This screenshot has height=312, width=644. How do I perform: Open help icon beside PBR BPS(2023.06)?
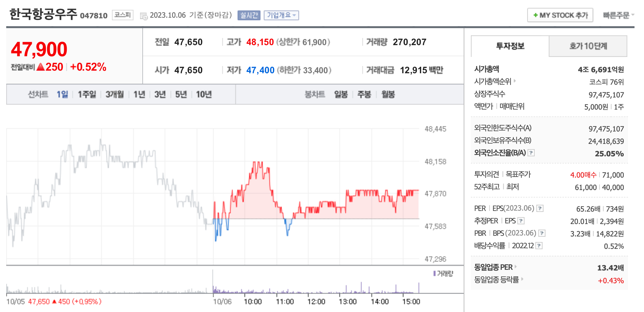pyautogui.click(x=542, y=233)
